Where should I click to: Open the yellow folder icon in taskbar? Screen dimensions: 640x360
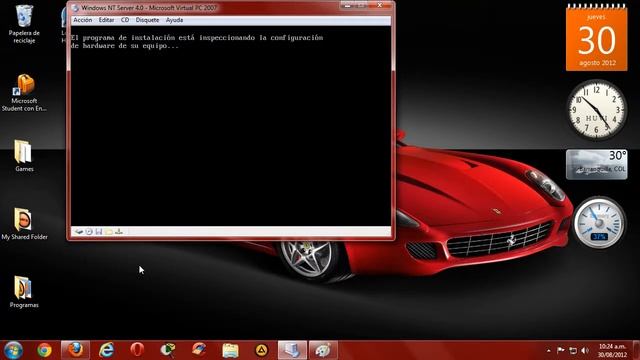coord(230,350)
